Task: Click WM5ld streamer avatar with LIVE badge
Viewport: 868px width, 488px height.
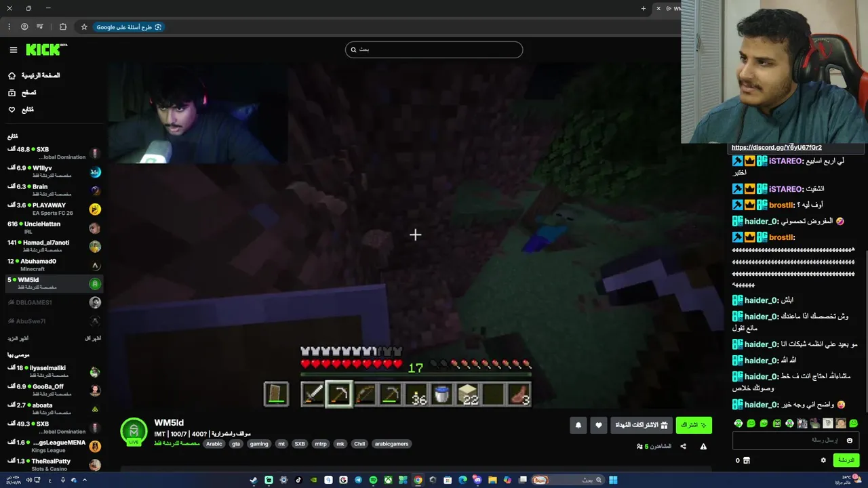Action: coord(134,432)
